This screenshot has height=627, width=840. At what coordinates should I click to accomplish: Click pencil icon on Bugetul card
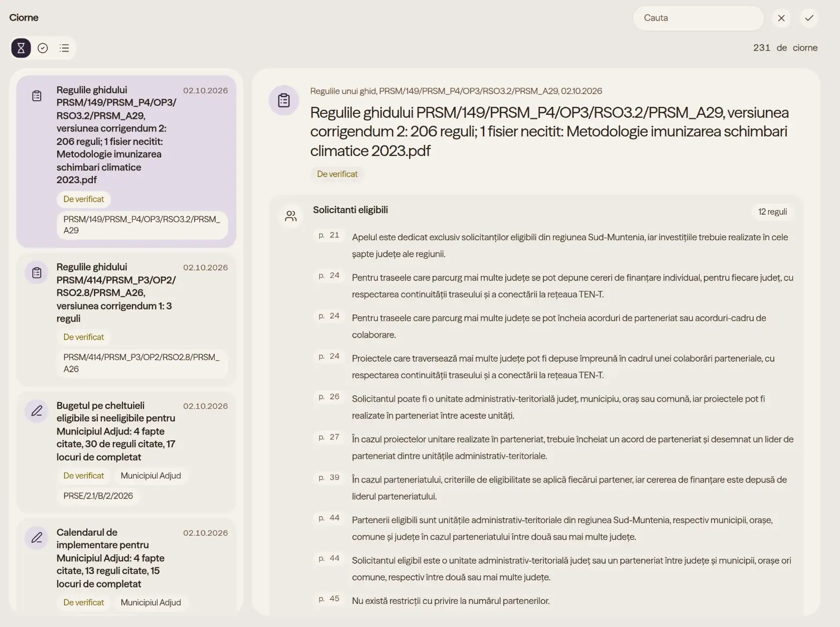pyautogui.click(x=37, y=411)
